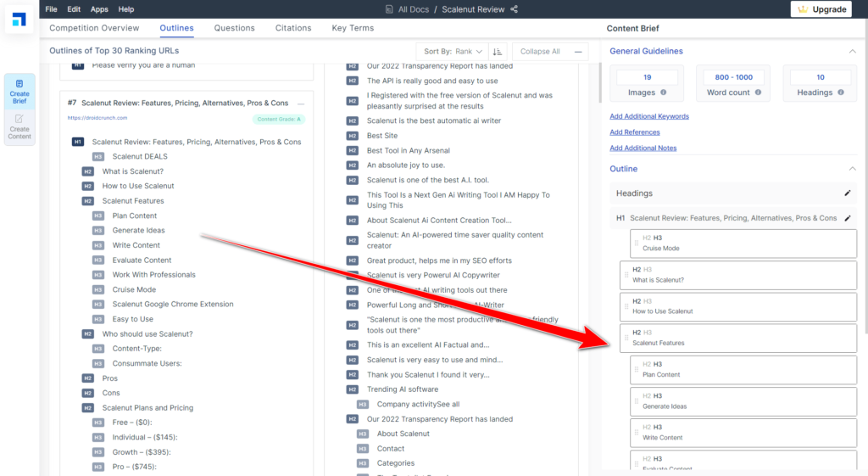Open the Create Brief sidebar tool
868x476 pixels.
point(19,92)
